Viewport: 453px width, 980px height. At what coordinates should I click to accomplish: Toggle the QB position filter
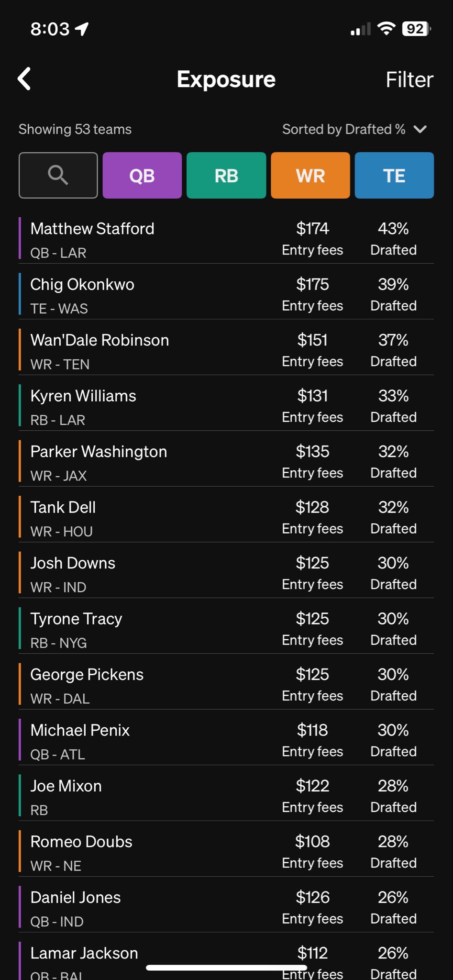142,176
